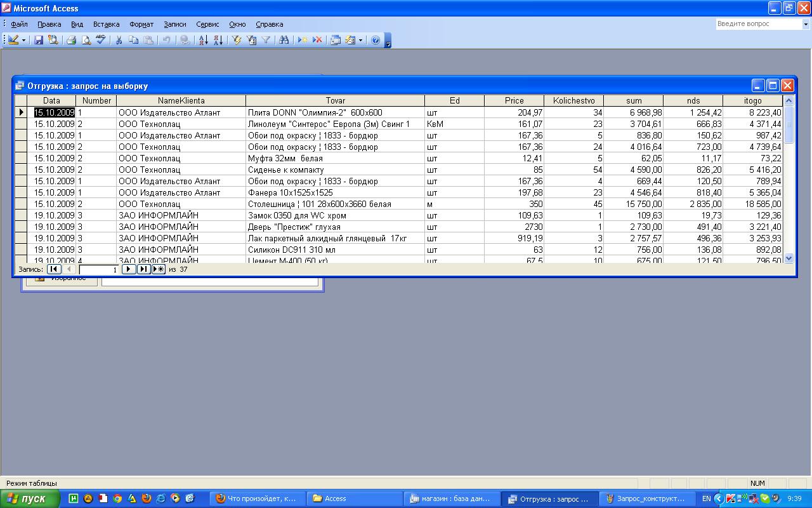Open the Правка menu
The height and width of the screenshot is (508, 812).
coord(49,24)
